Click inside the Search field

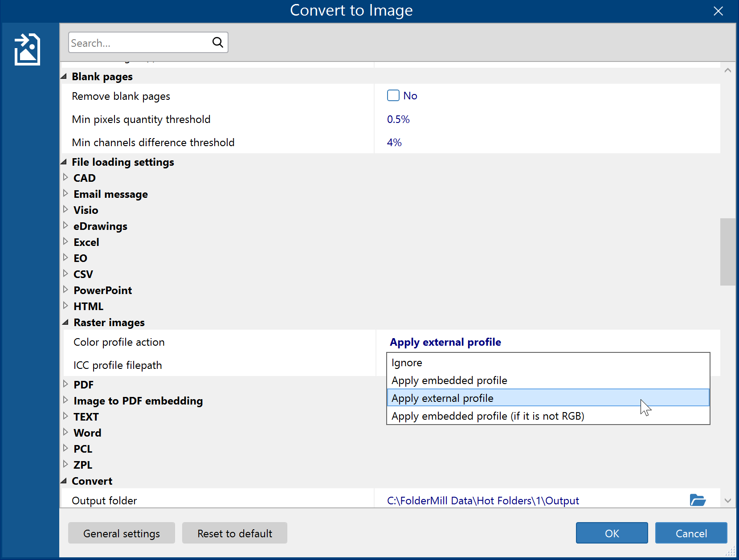134,42
